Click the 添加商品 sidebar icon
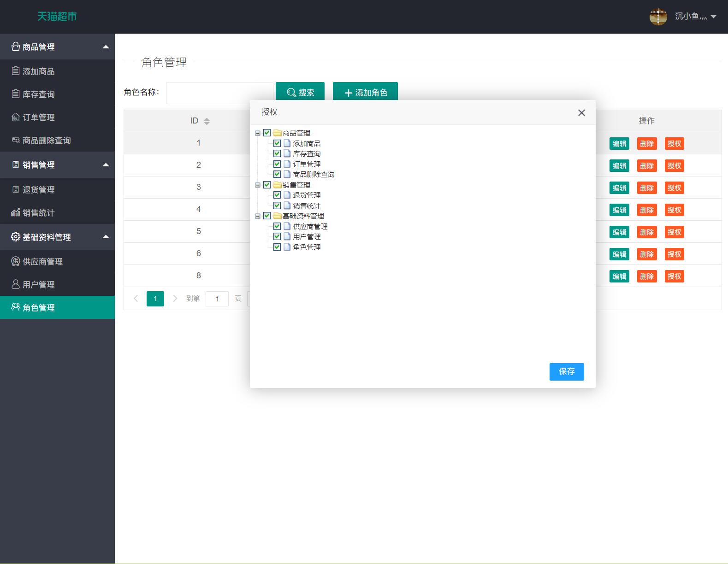The height and width of the screenshot is (564, 728). pos(16,71)
